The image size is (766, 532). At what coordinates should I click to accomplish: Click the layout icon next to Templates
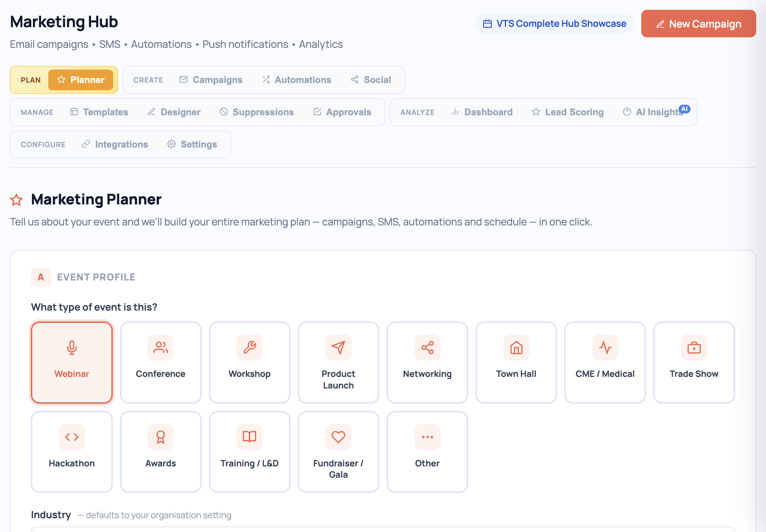[74, 112]
